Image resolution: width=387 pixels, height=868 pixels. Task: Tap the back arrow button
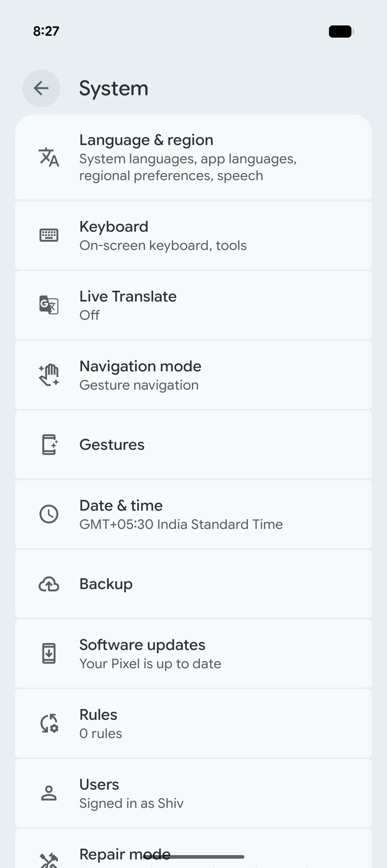coord(41,88)
